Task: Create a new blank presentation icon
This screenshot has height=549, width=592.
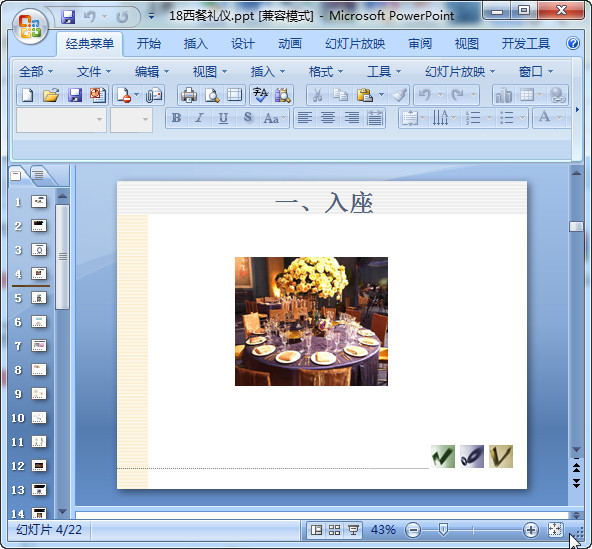Action: pos(28,95)
